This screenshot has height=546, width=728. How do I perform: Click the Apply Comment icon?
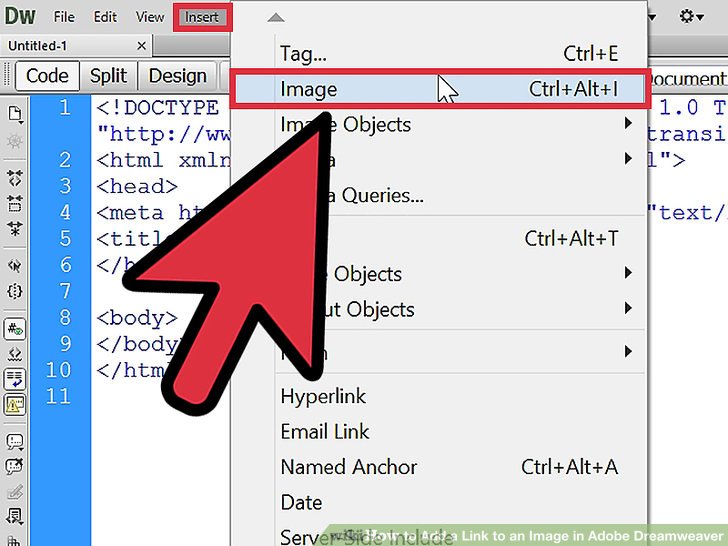point(15,440)
